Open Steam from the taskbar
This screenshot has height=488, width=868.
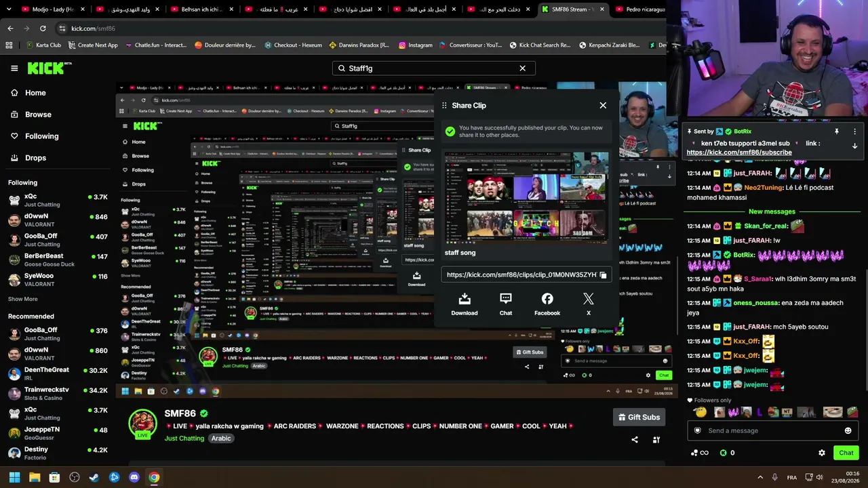click(x=94, y=477)
